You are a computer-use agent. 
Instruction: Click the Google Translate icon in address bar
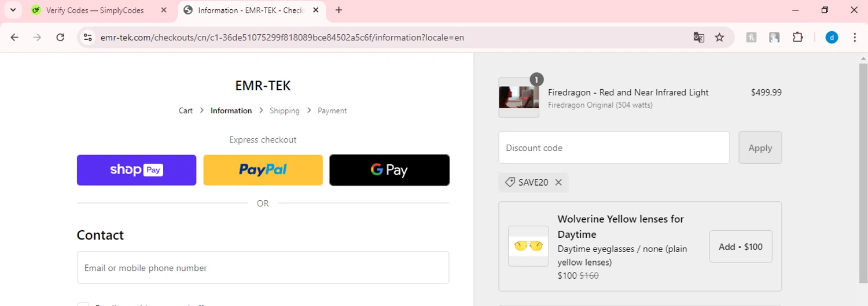tap(699, 38)
